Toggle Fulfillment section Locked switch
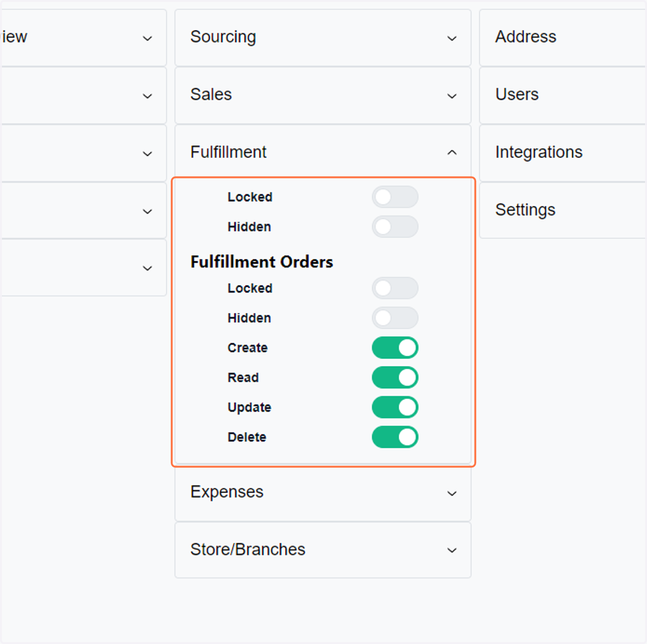Viewport: 647px width, 644px height. (x=395, y=197)
